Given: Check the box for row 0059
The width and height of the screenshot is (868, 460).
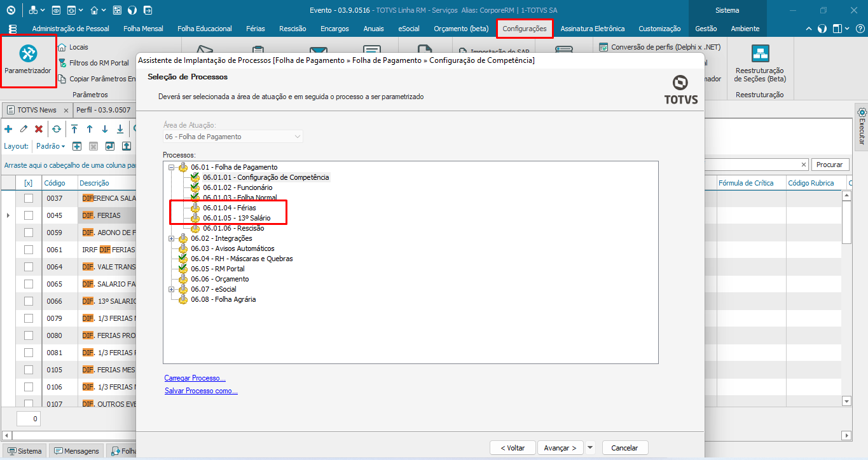Looking at the screenshot, I should coord(29,233).
